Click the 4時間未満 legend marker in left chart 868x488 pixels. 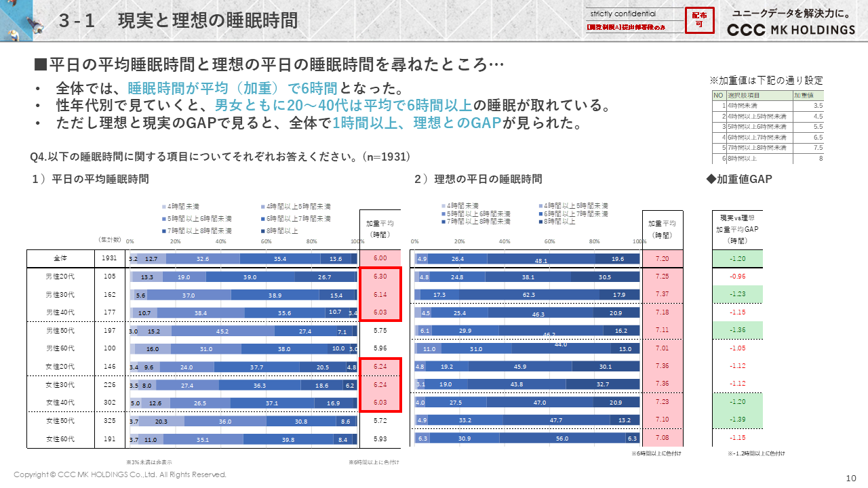pyautogui.click(x=163, y=207)
